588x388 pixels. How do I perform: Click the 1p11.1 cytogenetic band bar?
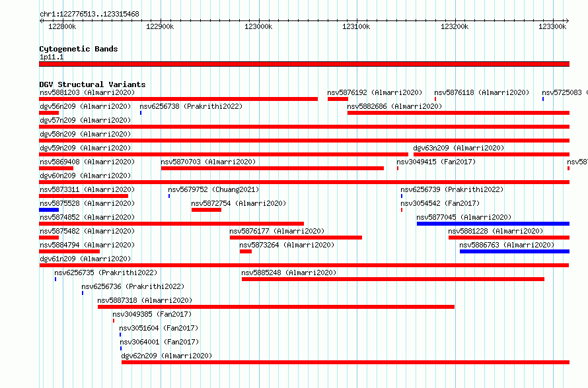(x=304, y=64)
